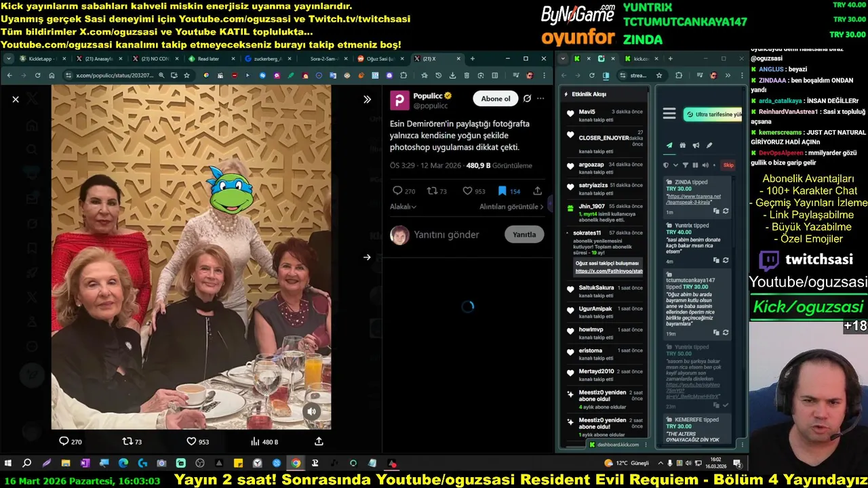
Task: Skip the current alert in Kicklet
Action: pyautogui.click(x=728, y=165)
